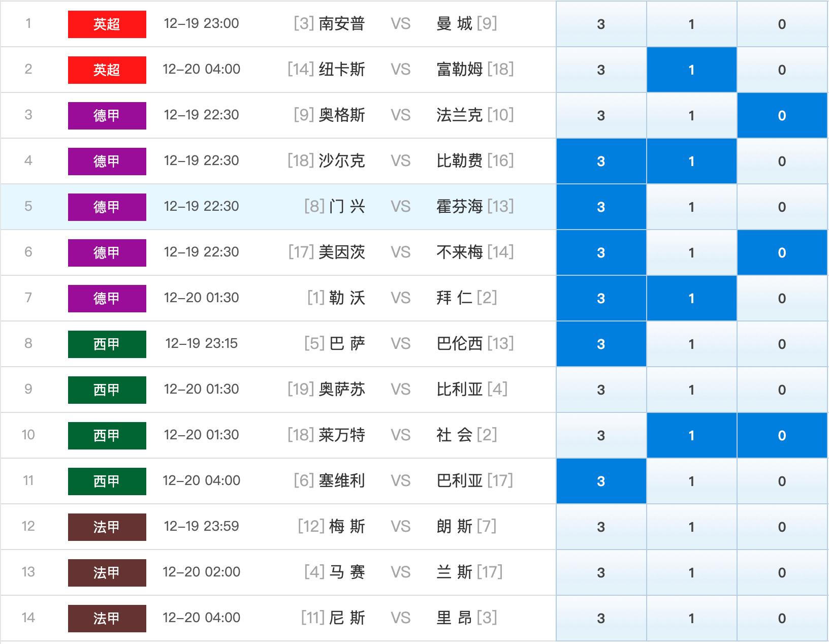Click 德甲 tag for 奥格斯 match
The height and width of the screenshot is (644, 829).
pyautogui.click(x=107, y=116)
